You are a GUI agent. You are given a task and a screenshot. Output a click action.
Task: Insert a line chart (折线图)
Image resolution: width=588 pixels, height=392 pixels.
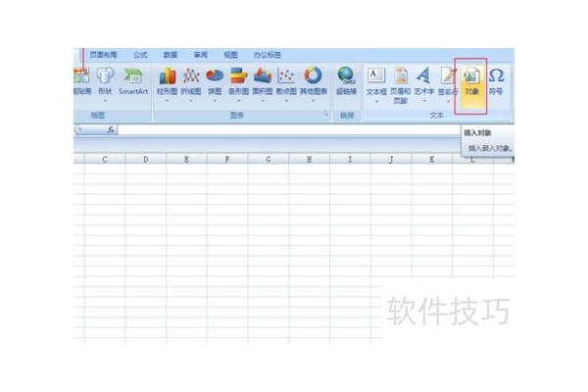pyautogui.click(x=191, y=84)
